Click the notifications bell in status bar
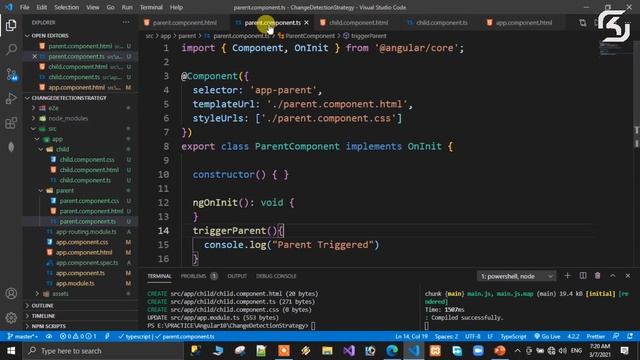Screen dimensions: 640x360 click(630, 336)
